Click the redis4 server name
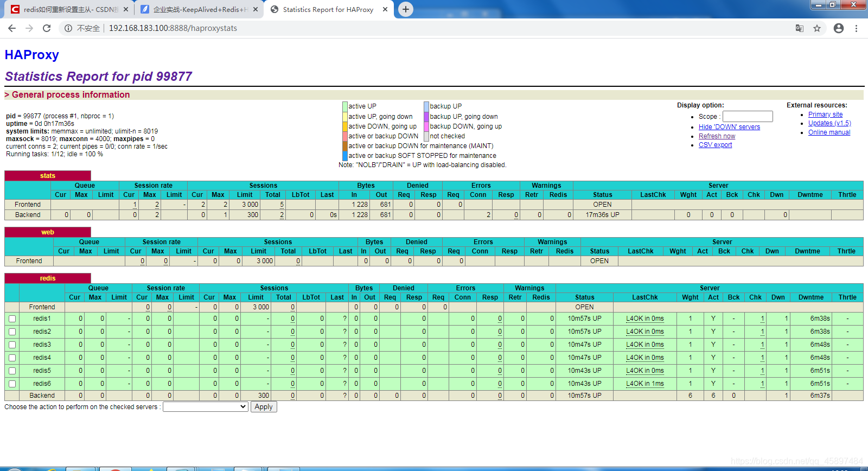Viewport: 868px width, 471px height. click(42, 358)
